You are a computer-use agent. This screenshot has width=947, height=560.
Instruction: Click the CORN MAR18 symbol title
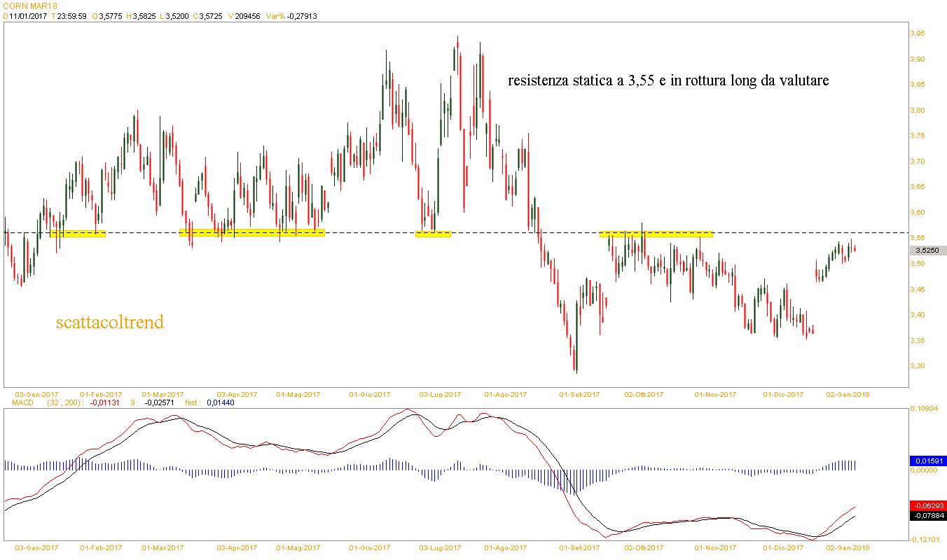(29, 6)
